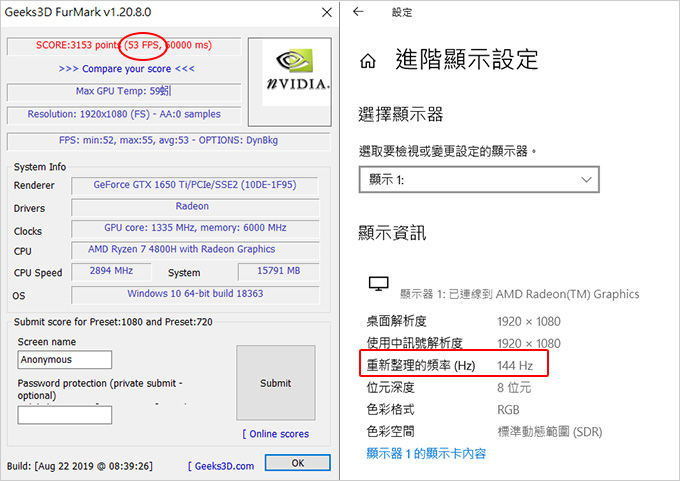This screenshot has height=481, width=680.
Task: Click the 8 位元 bit depth value
Action: click(x=514, y=387)
